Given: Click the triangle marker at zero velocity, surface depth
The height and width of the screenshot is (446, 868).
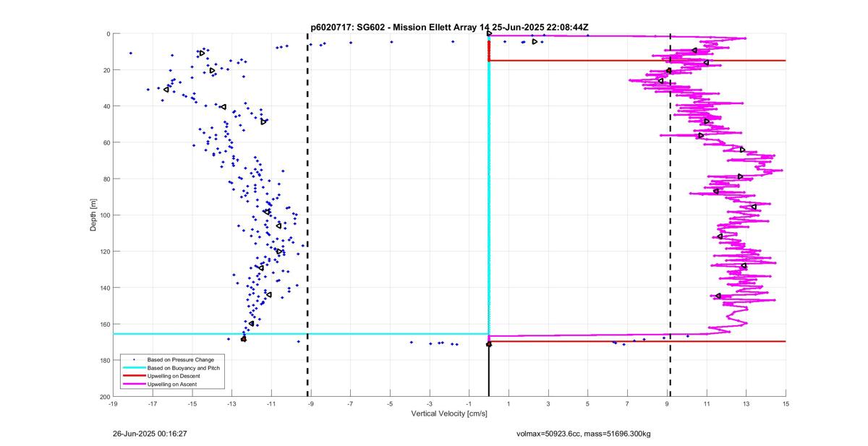Looking at the screenshot, I should point(490,33).
